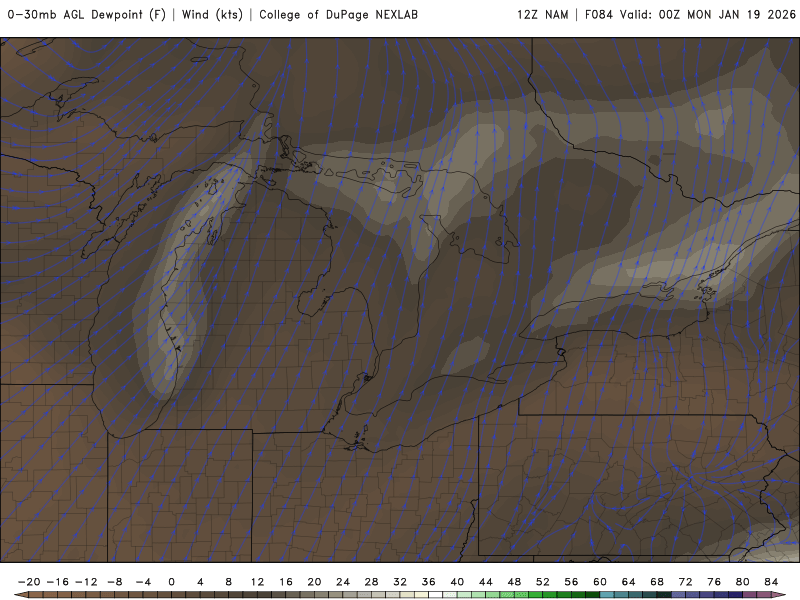Click the "0-30mb AGL Dewpoint (F)" title text

[x=87, y=15]
